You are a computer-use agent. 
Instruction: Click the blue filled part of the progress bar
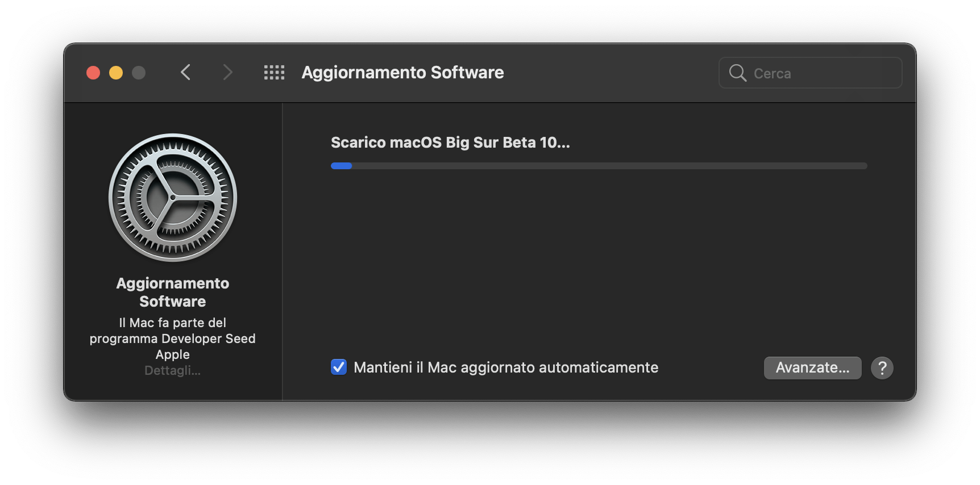[x=341, y=166]
